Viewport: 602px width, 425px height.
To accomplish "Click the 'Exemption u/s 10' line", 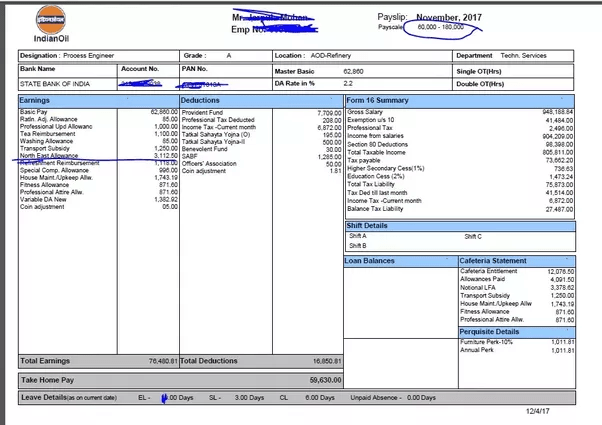I will (x=460, y=120).
